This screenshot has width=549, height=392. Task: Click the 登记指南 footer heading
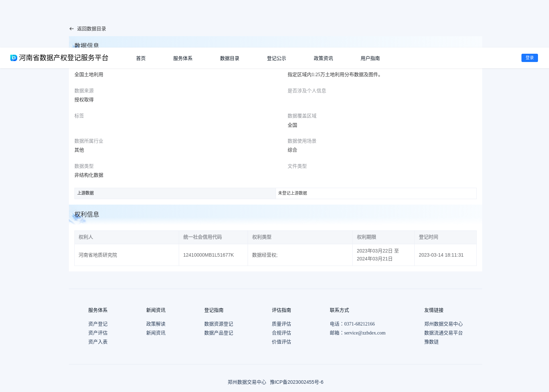[x=214, y=310]
